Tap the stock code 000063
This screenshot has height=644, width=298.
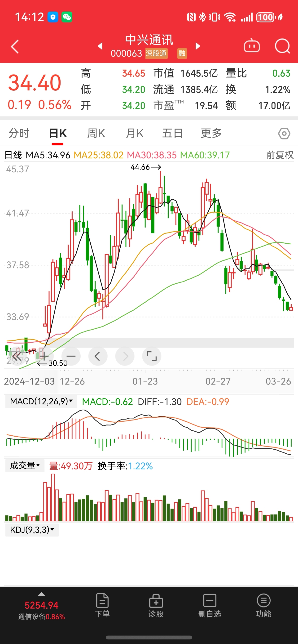tap(126, 54)
